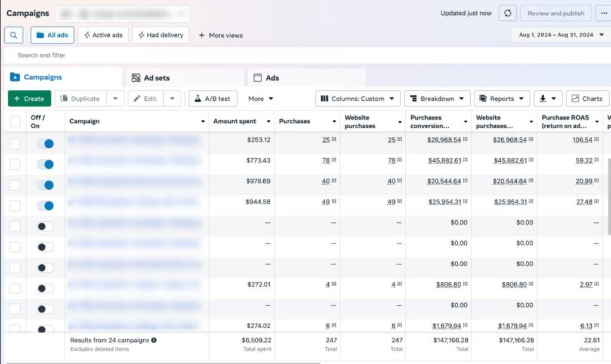Open the Reports dropdown

(x=502, y=98)
